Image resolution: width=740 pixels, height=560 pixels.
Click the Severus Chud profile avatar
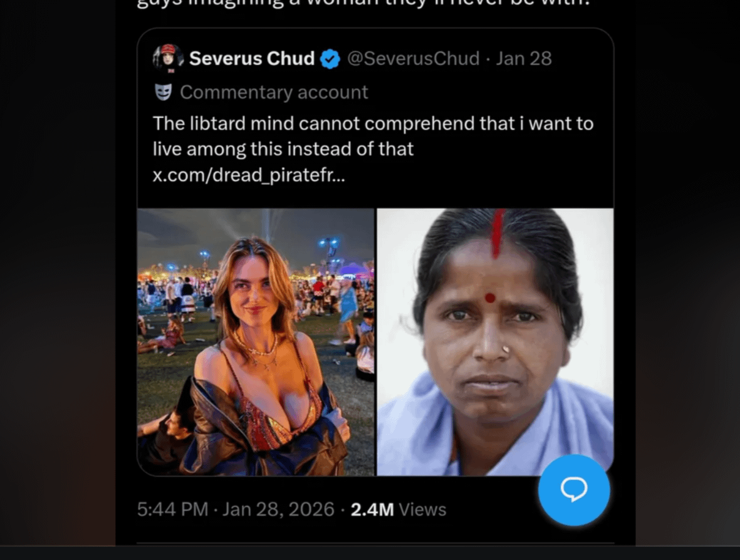(167, 58)
